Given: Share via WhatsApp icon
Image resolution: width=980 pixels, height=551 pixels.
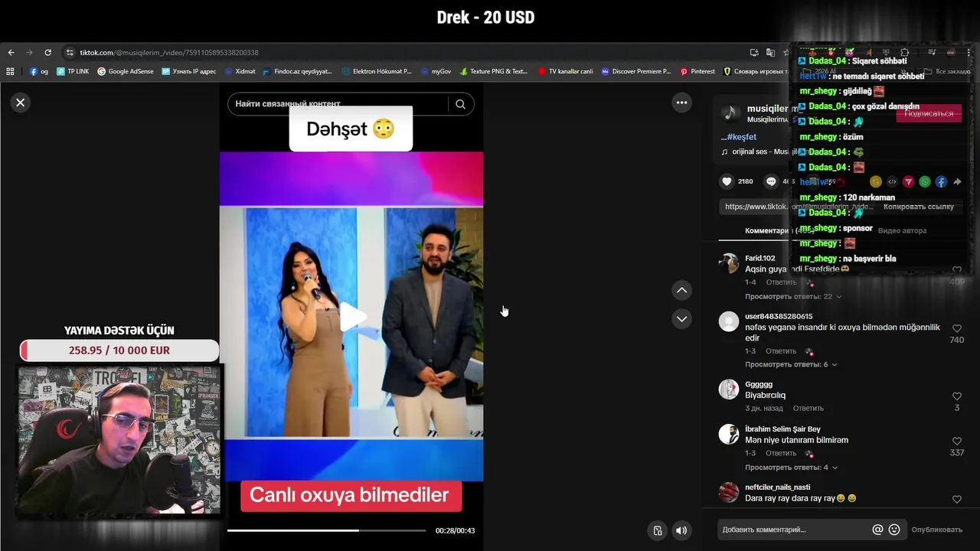Looking at the screenshot, I should 925,182.
